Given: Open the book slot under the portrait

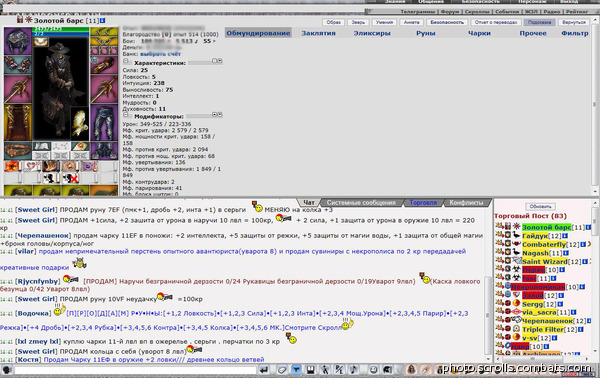Looking at the screenshot, I should click(x=41, y=146).
